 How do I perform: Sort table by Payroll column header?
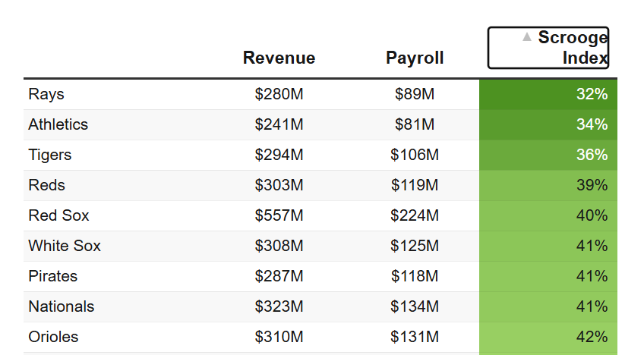tap(415, 58)
